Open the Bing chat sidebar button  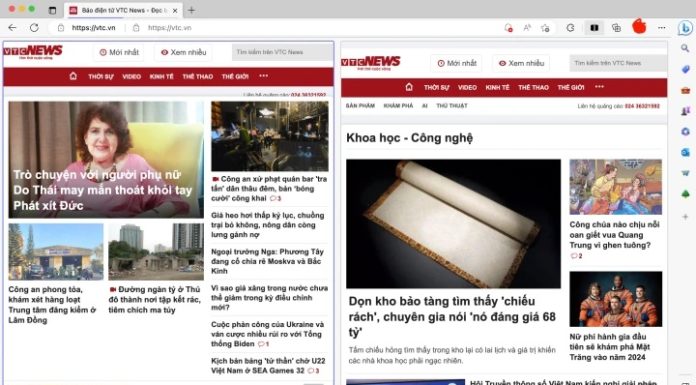685,28
